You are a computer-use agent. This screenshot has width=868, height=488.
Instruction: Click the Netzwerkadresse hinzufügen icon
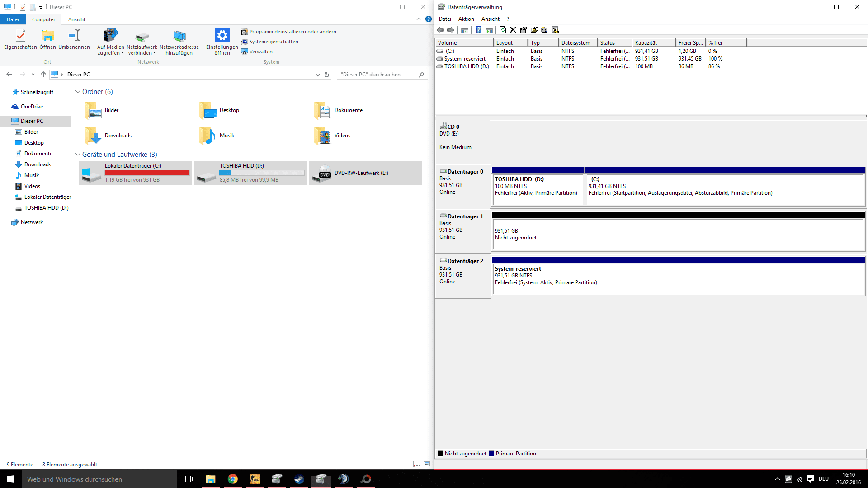tap(179, 36)
